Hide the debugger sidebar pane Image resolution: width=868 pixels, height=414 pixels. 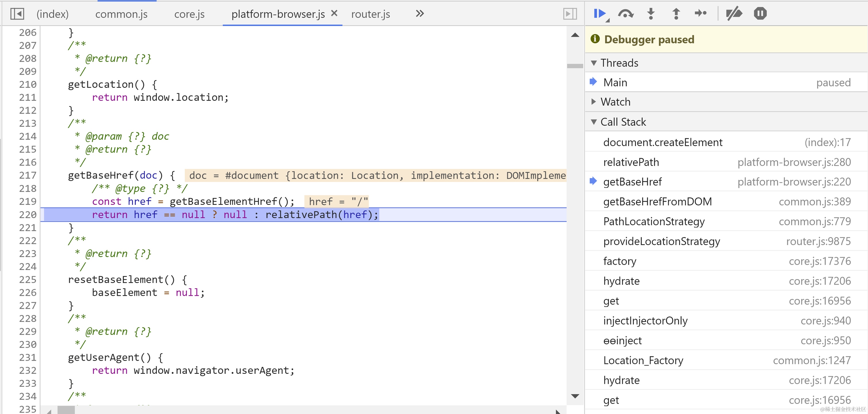pyautogui.click(x=570, y=14)
